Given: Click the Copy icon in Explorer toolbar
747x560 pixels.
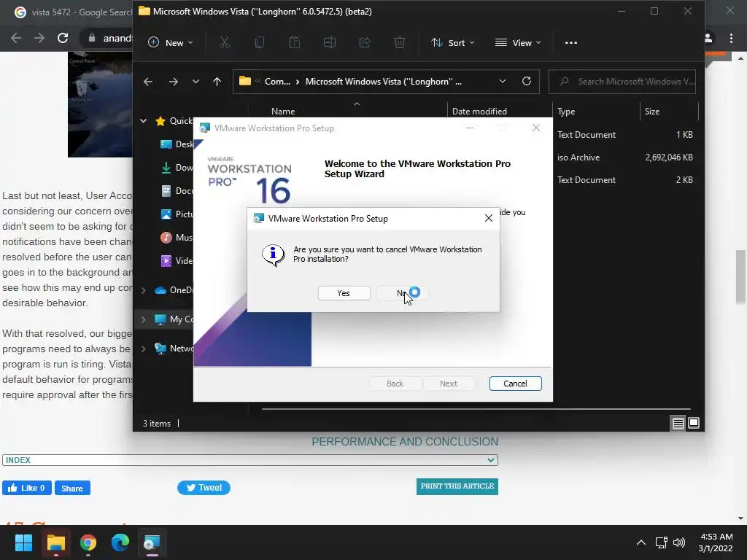Looking at the screenshot, I should point(259,42).
